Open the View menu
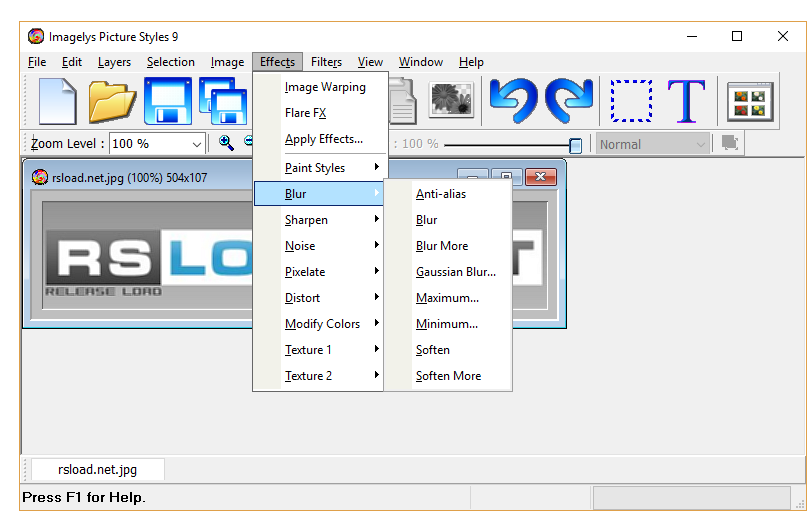The image size is (812, 522). (370, 62)
